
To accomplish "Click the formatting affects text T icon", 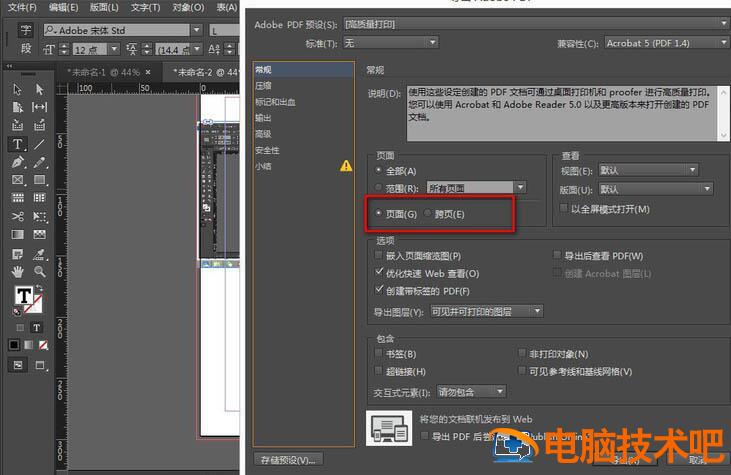I will 36,328.
